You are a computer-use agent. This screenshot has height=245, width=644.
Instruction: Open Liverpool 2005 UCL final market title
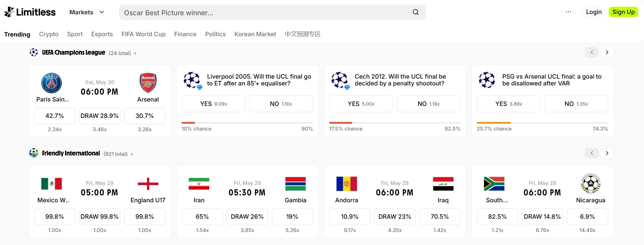tap(259, 80)
